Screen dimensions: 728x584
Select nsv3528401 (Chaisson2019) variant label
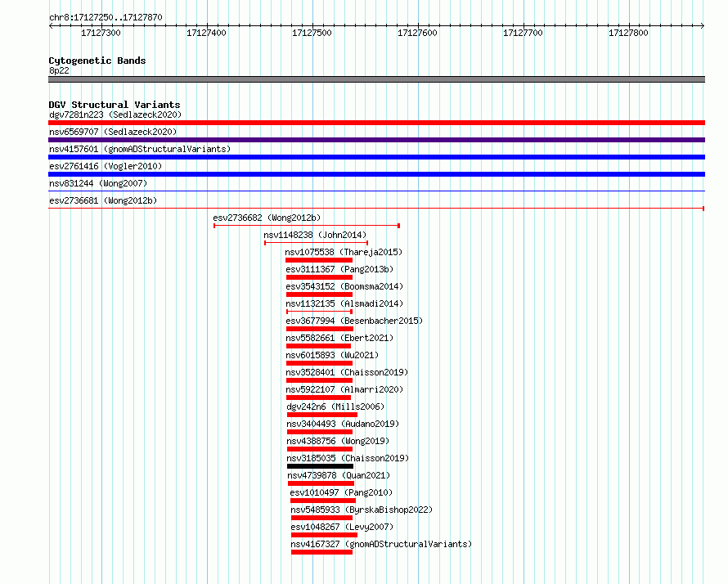coord(347,372)
